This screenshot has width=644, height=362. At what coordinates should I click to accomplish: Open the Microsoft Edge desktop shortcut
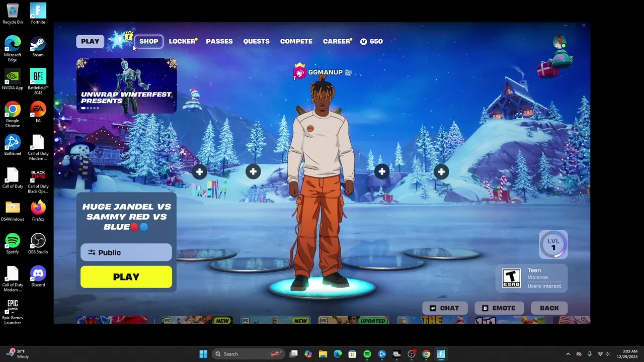13,49
